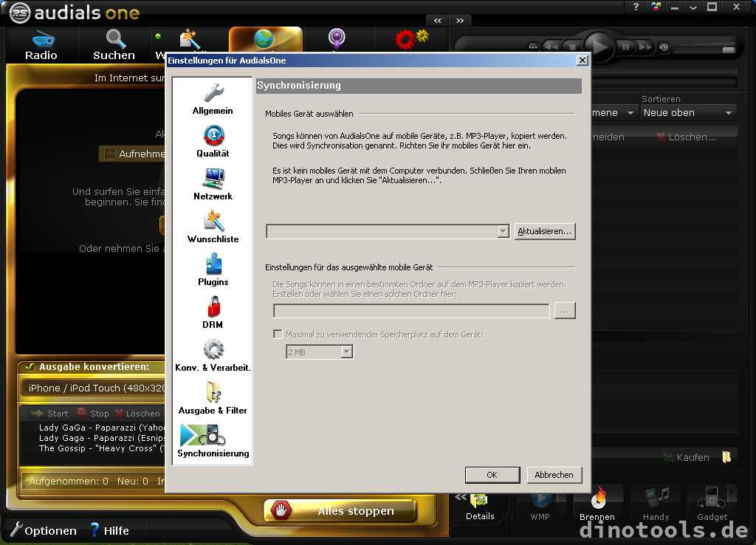Open the purple podcast section icon
The height and width of the screenshot is (545, 756).
337,38
